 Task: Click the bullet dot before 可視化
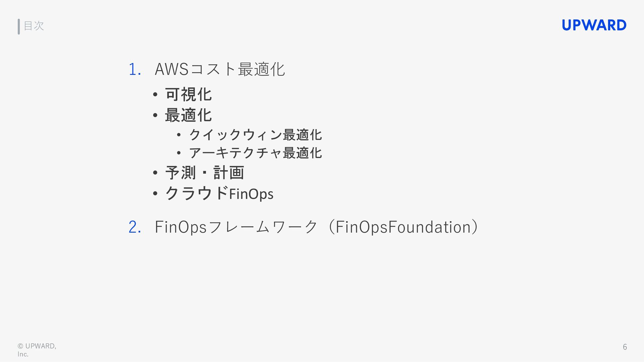tap(155, 95)
